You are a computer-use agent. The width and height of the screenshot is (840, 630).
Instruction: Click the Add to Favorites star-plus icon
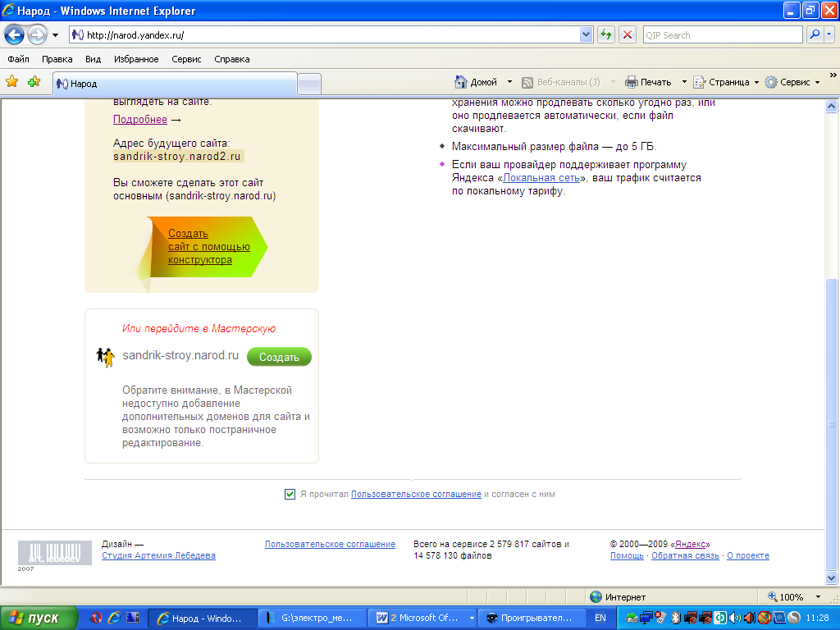(34, 82)
